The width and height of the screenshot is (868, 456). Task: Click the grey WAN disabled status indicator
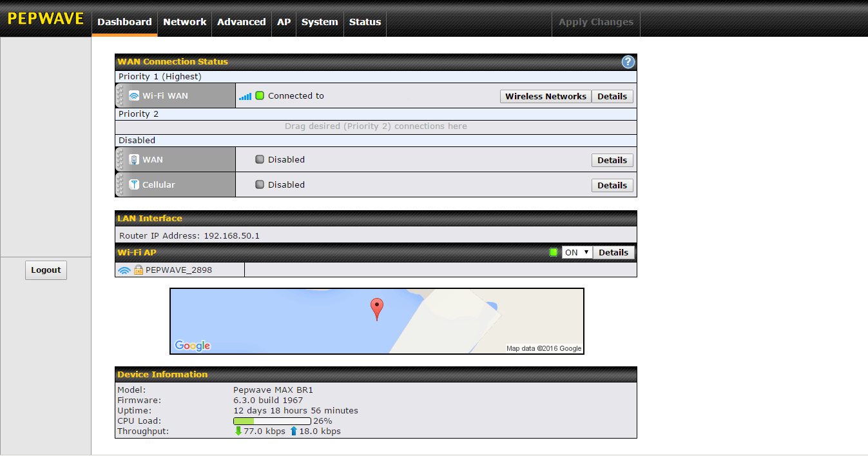[x=260, y=159]
